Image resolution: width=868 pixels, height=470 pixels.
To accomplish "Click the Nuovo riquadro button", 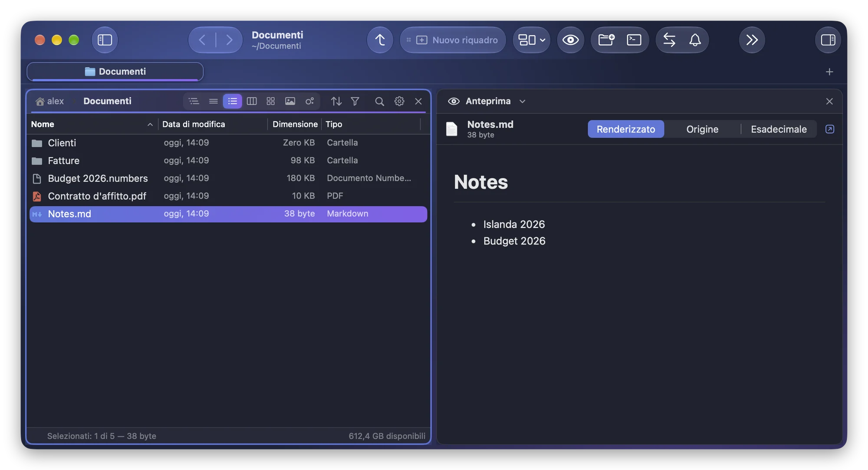I will click(453, 40).
